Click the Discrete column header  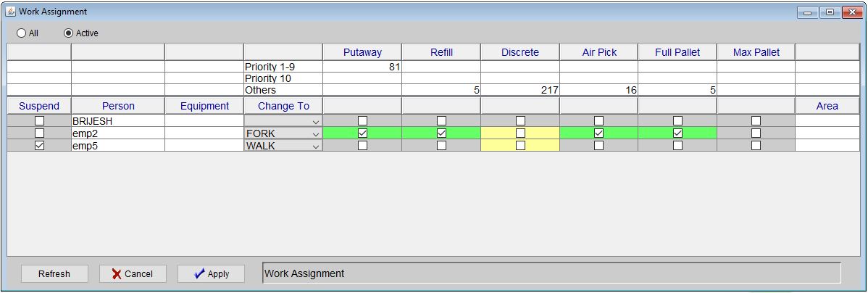pyautogui.click(x=519, y=52)
